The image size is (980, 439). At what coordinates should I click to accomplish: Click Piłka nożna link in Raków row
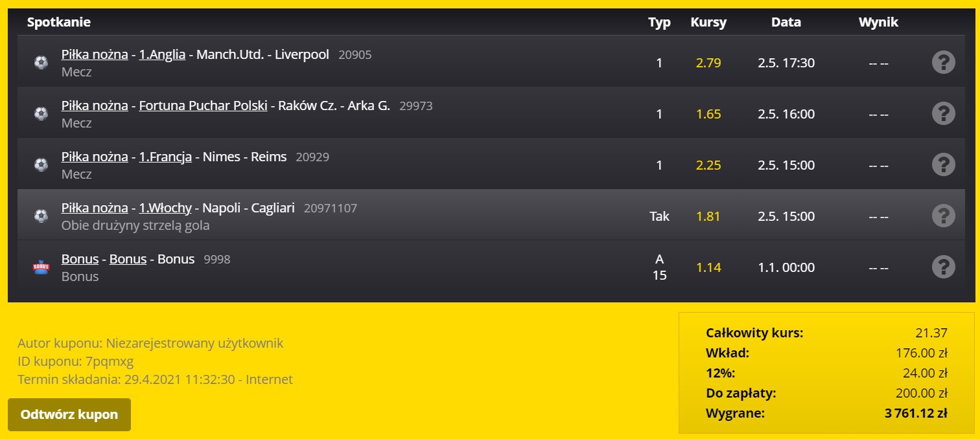(95, 106)
